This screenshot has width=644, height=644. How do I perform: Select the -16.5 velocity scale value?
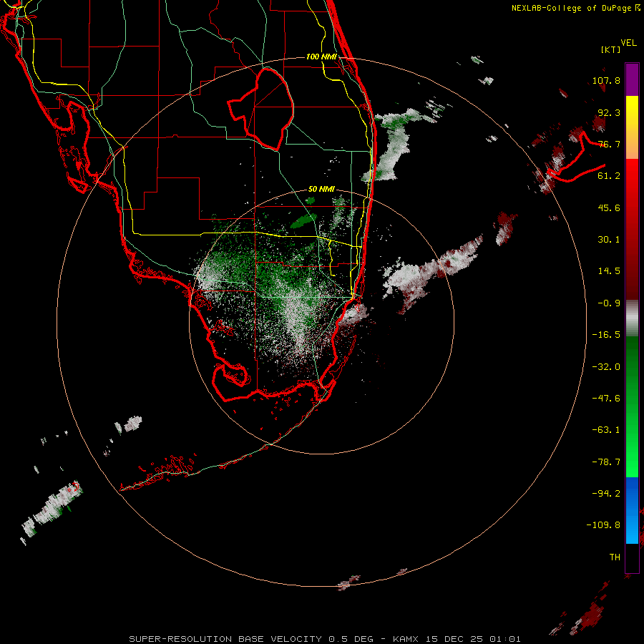[x=606, y=335]
